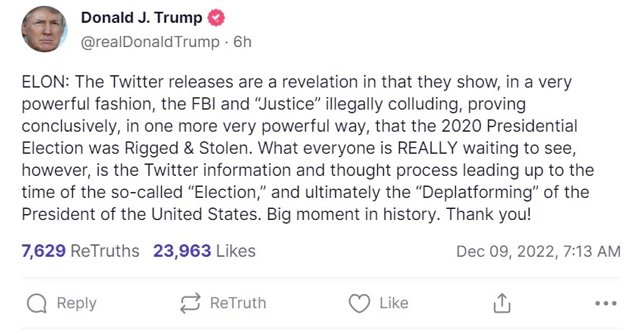Open the three-dots more options menu

[606, 303]
